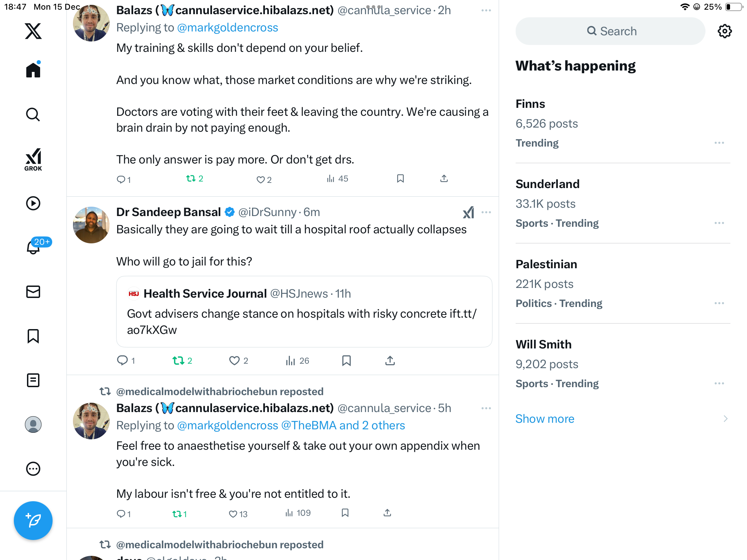Open the quoted Health Service Journal post
This screenshot has width=747, height=560.
pyautogui.click(x=304, y=311)
